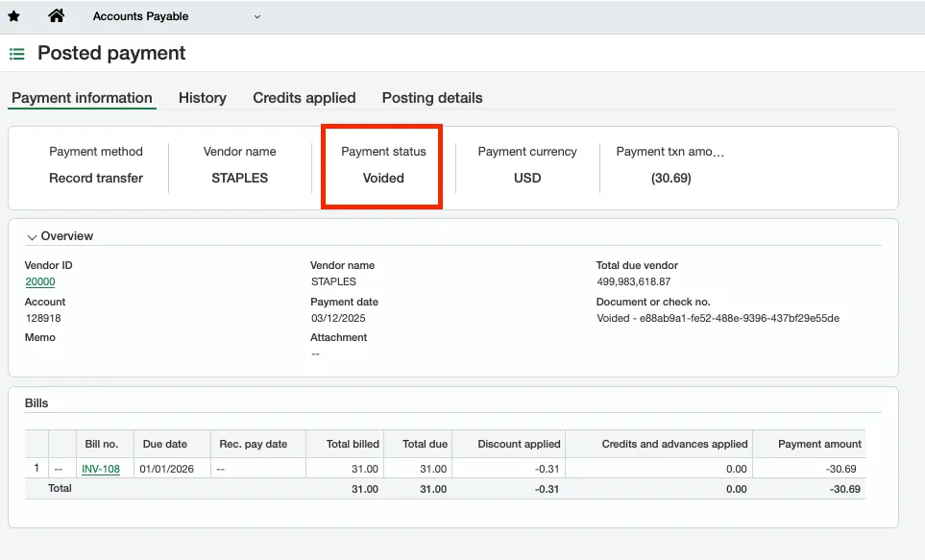Screen dimensions: 925x560
Task: View the Posting details tab
Action: click(x=432, y=98)
